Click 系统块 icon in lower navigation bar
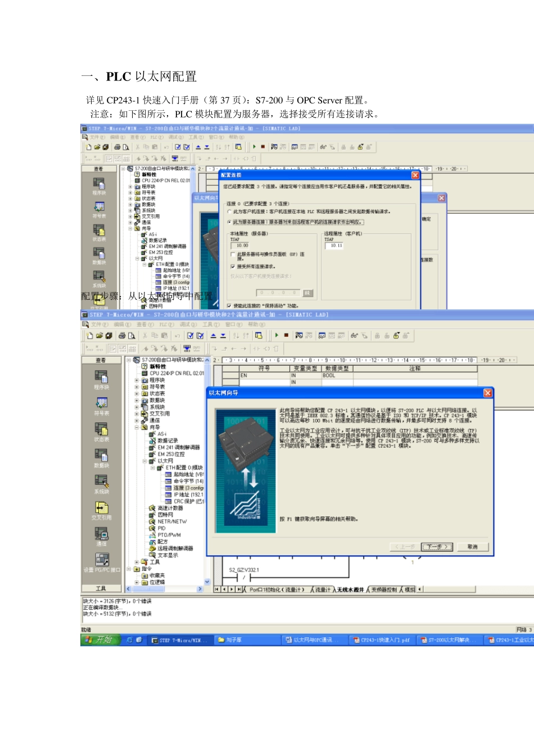The image size is (534, 756). [x=101, y=481]
